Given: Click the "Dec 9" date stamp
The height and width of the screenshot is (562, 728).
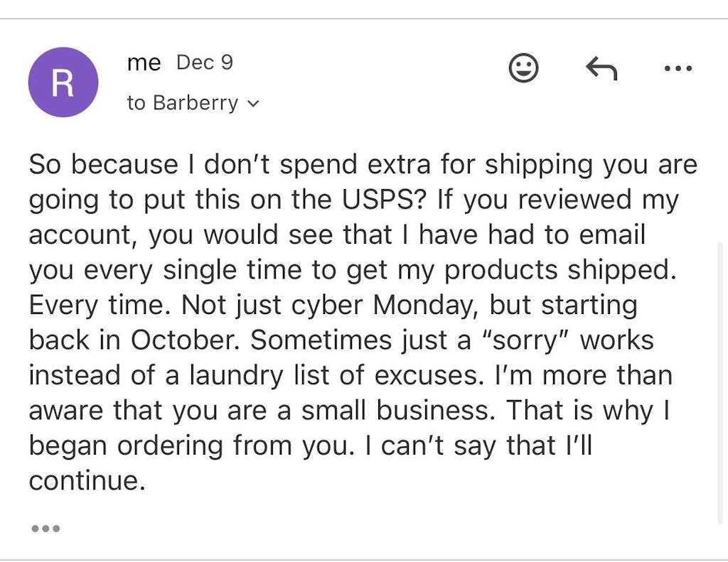Looking at the screenshot, I should 205,63.
